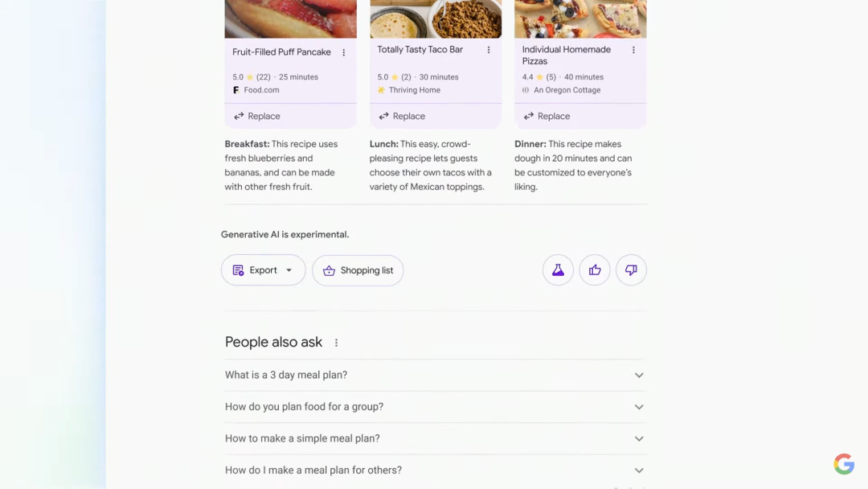Viewport: 868px width, 489px height.
Task: Open Totally Tasty Taco Bar options menu
Action: (x=489, y=50)
